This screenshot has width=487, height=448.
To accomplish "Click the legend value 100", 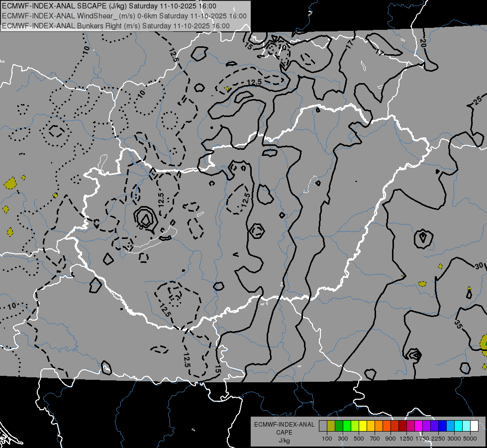I will 327,439.
